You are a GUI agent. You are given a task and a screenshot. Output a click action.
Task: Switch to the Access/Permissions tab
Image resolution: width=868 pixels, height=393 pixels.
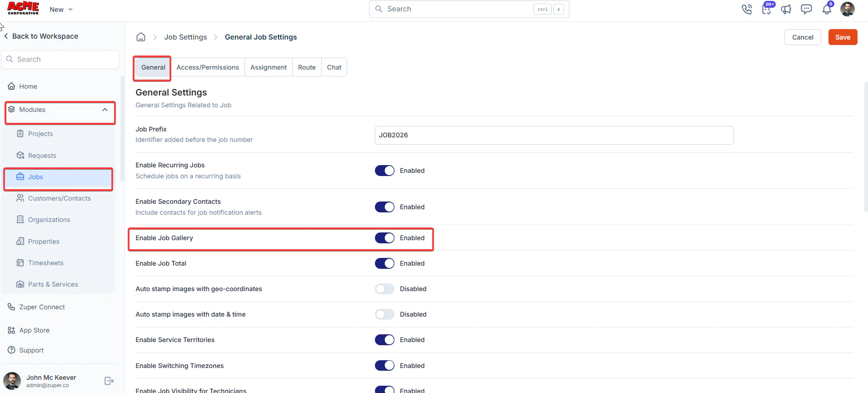[x=208, y=67]
